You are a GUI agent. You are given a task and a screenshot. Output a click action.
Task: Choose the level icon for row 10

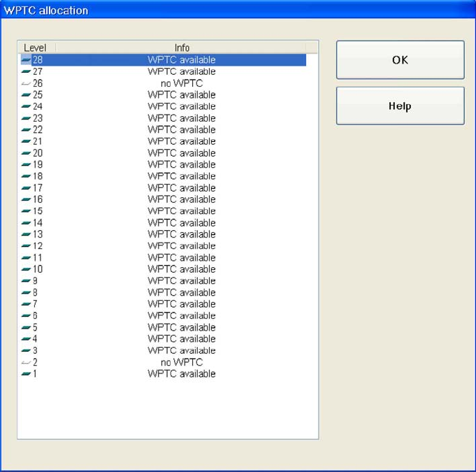[26, 269]
